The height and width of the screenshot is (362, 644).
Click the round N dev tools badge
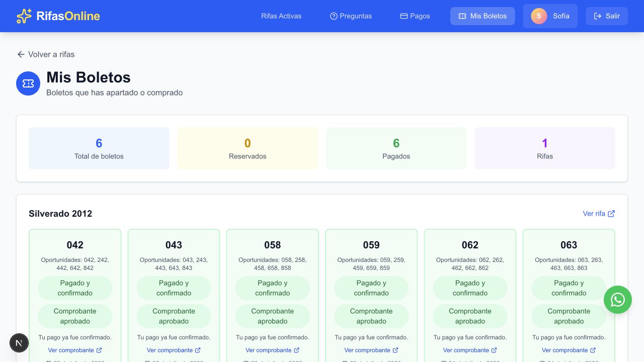coord(19,343)
